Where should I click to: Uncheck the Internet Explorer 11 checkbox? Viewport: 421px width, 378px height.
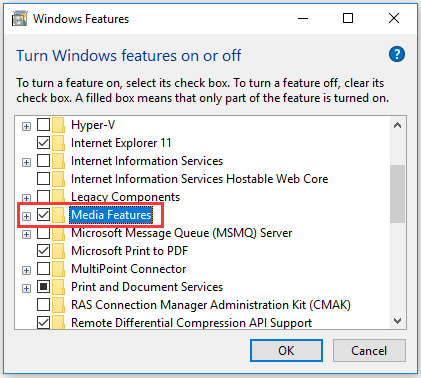tap(43, 143)
